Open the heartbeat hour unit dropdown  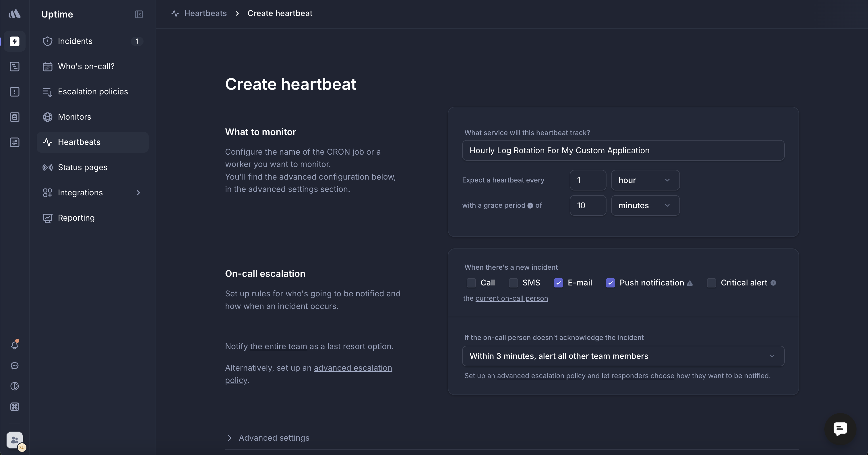(x=645, y=180)
